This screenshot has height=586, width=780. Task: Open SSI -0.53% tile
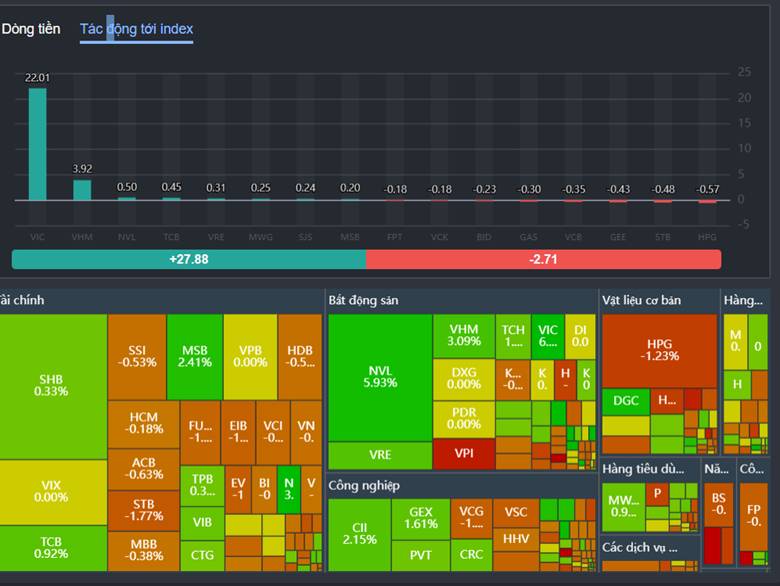click(137, 357)
